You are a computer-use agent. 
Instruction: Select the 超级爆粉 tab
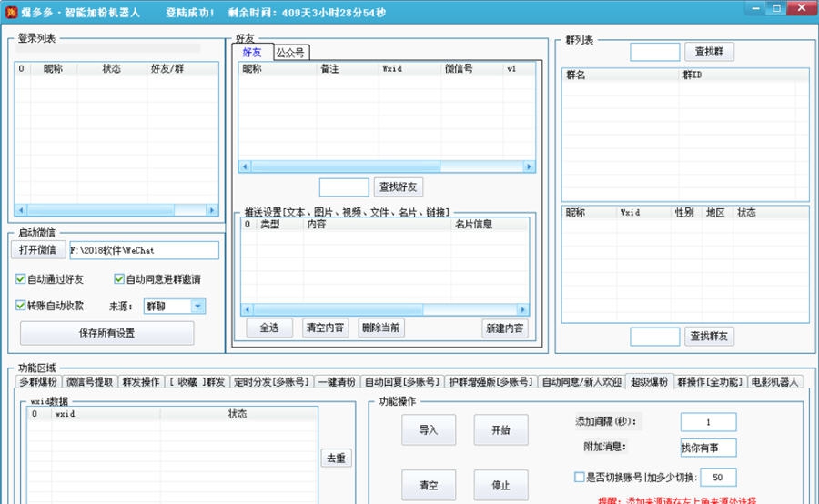point(649,381)
